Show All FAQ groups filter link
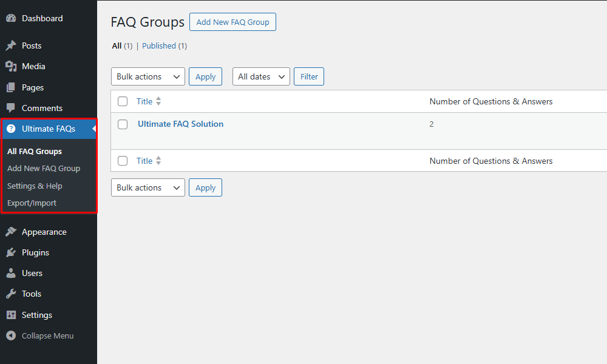Screen dimensions: 607x364 coord(117,45)
